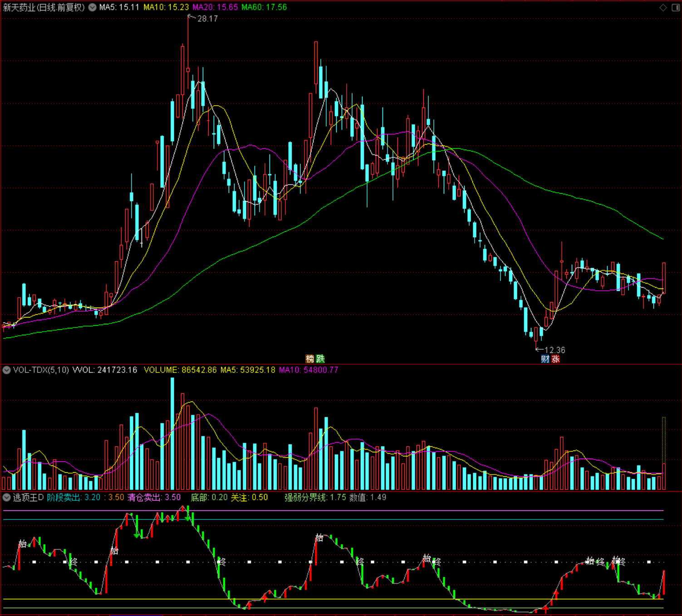
Task: Select the 新天药业(日线,前复权) chart title
Action: (44, 7)
